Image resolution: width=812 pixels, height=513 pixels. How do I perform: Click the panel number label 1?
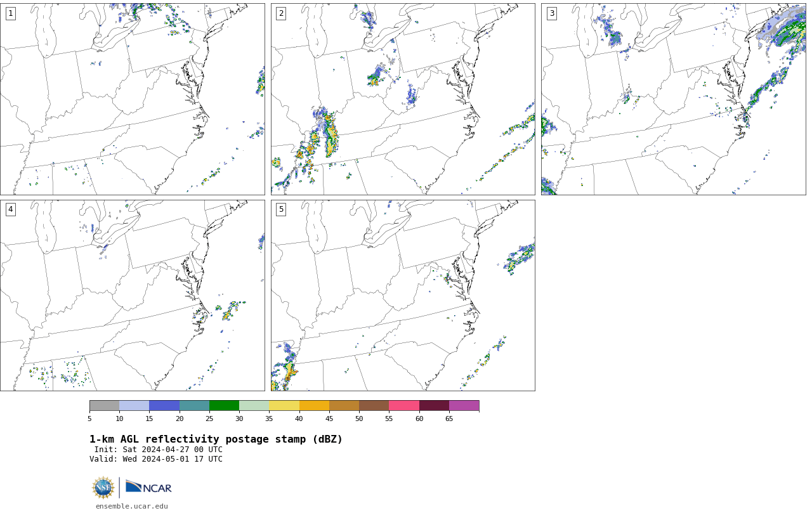[10, 13]
